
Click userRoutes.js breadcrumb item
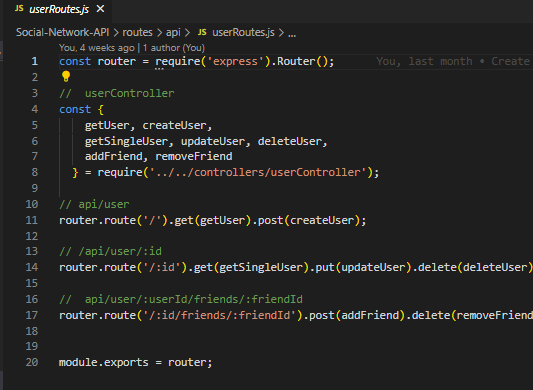click(243, 32)
